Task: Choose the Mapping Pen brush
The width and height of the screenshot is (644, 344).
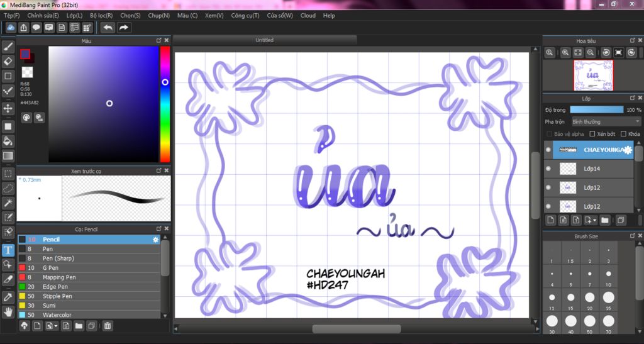Action: (x=89, y=277)
